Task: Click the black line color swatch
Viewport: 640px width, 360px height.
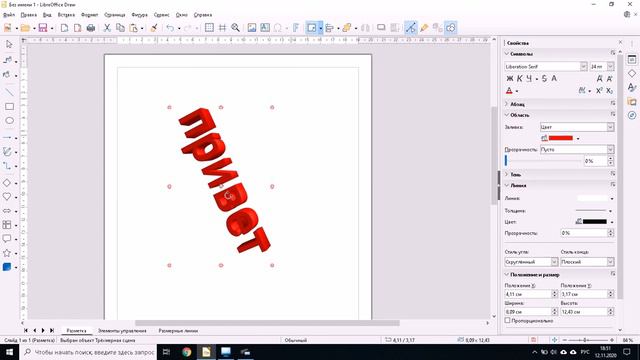Action: [x=595, y=222]
